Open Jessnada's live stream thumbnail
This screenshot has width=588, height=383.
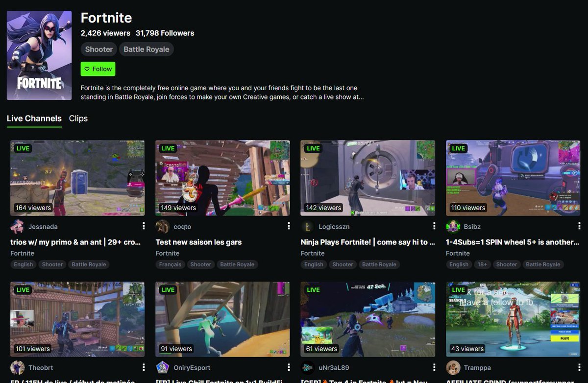click(77, 178)
